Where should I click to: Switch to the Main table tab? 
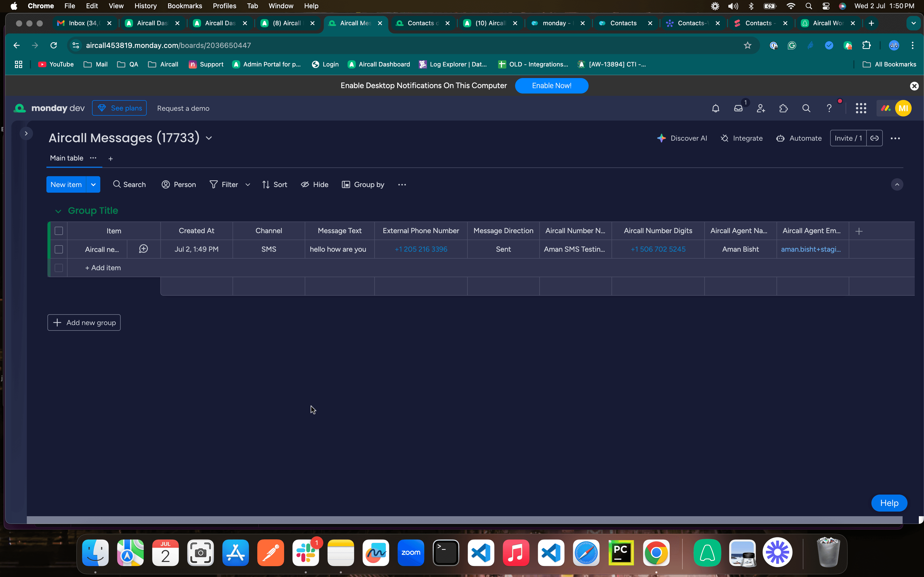(x=67, y=158)
